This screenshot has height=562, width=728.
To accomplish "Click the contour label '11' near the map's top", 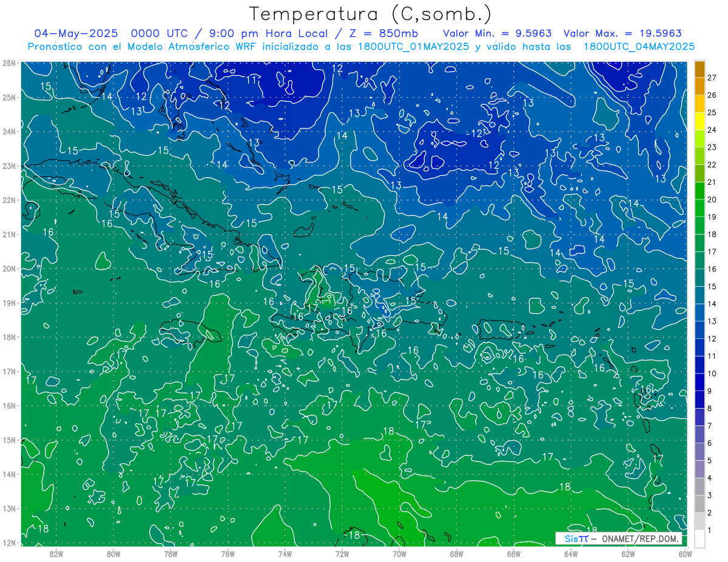I will (251, 80).
